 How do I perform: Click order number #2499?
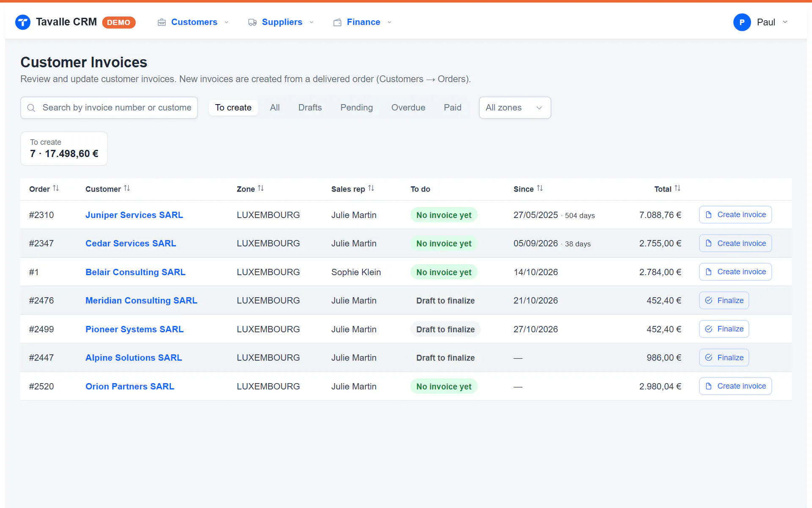(x=41, y=329)
